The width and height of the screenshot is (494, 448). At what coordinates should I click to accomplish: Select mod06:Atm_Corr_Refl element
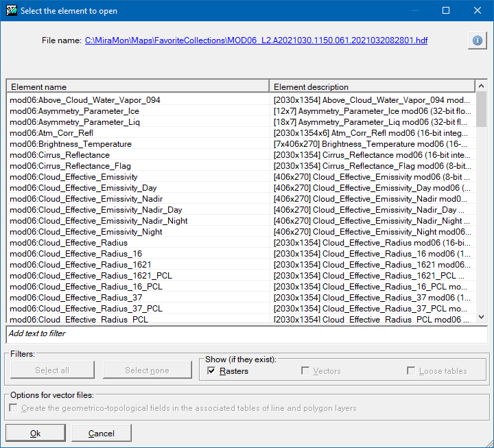[x=51, y=133]
